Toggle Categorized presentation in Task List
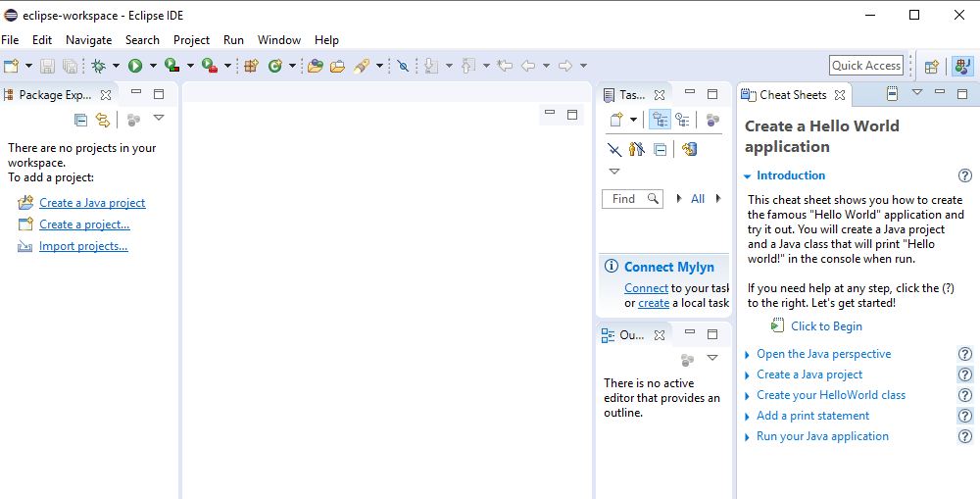Viewport: 980px width, 499px height. tap(660, 120)
